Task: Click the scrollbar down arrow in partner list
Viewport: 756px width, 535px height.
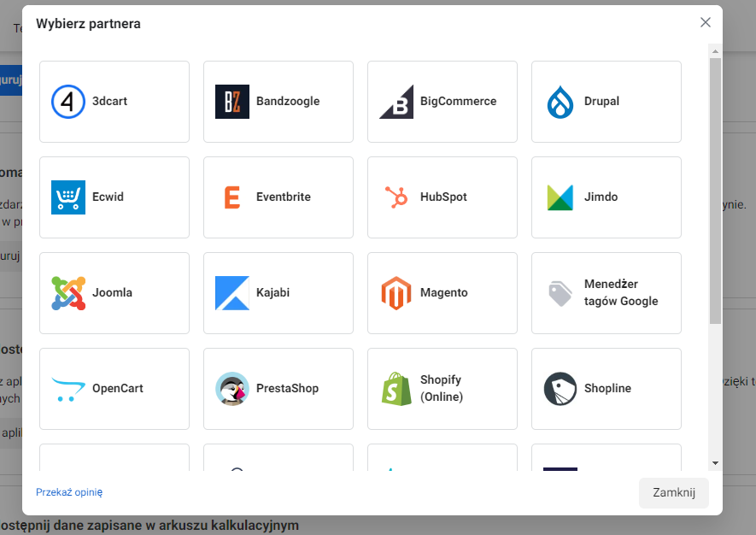Action: pos(715,462)
